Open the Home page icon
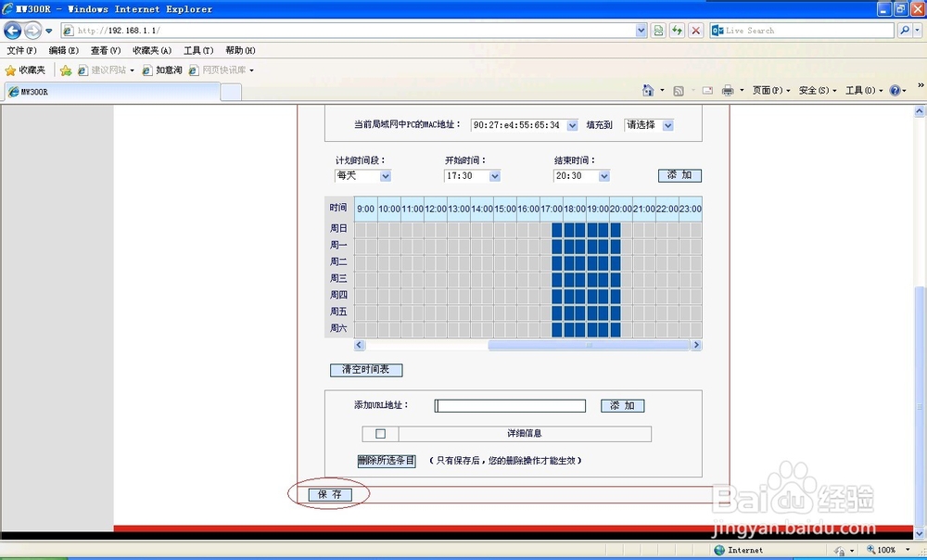 coord(649,90)
